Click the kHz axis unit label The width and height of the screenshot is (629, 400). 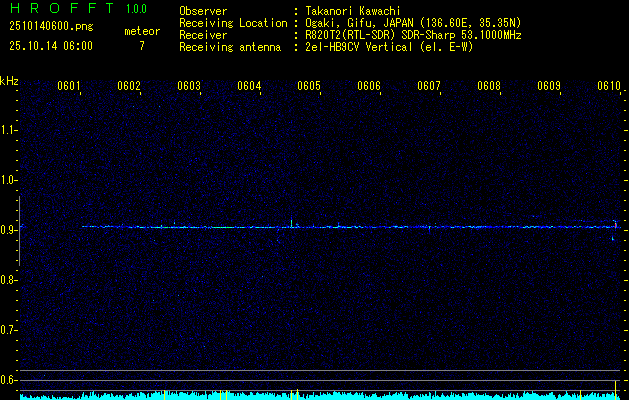(x=9, y=81)
